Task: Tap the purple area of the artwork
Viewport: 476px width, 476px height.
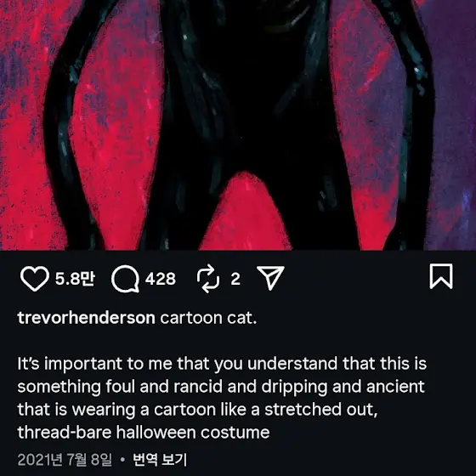Action: pyautogui.click(x=452, y=122)
